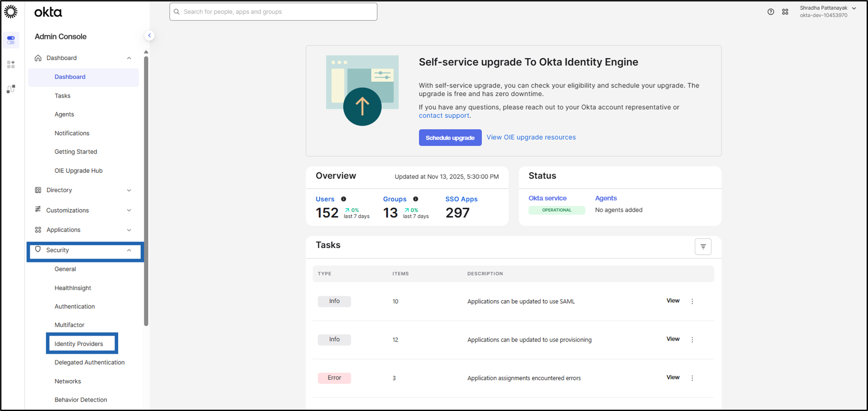Open Delegated Authentication in sidebar
This screenshot has width=868, height=411.
coord(90,362)
